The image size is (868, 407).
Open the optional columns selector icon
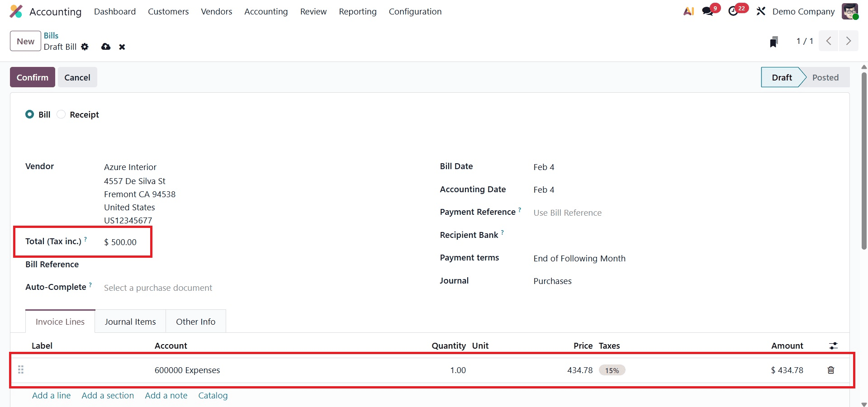[x=834, y=345]
